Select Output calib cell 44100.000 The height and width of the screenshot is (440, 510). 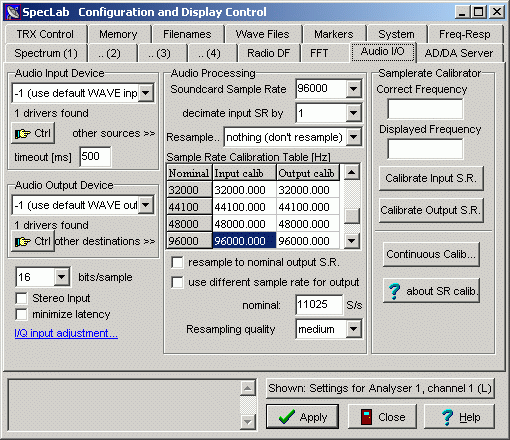pos(308,207)
